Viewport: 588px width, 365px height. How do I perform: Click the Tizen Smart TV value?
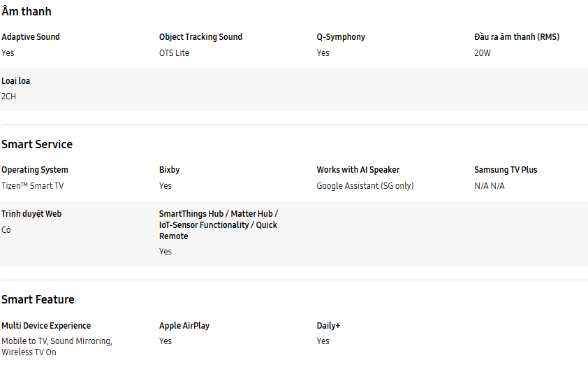click(32, 186)
